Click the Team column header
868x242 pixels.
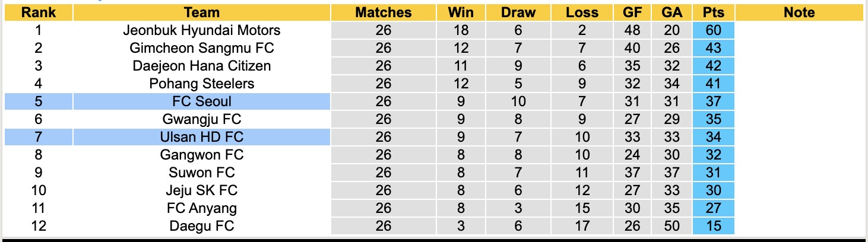click(x=202, y=12)
